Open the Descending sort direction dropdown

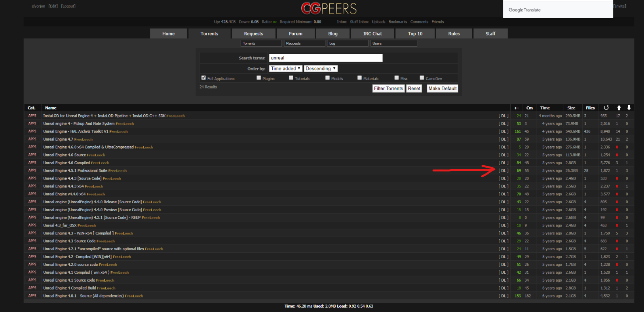[321, 68]
